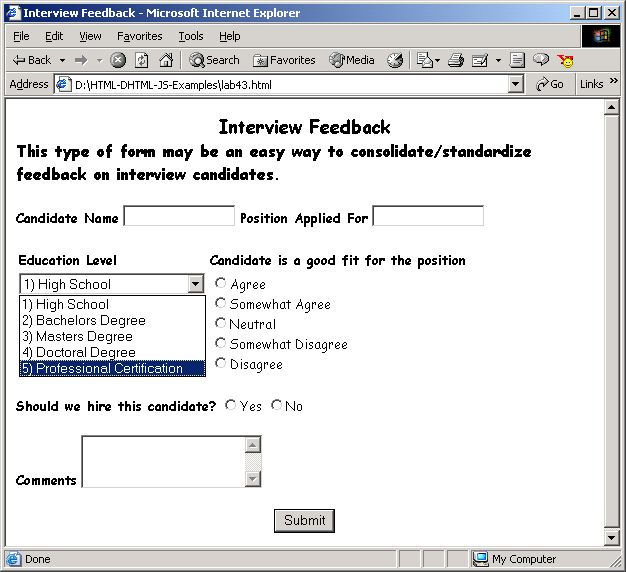This screenshot has width=626, height=572.
Task: Click the Comments box scroll down arrow
Action: 253,479
